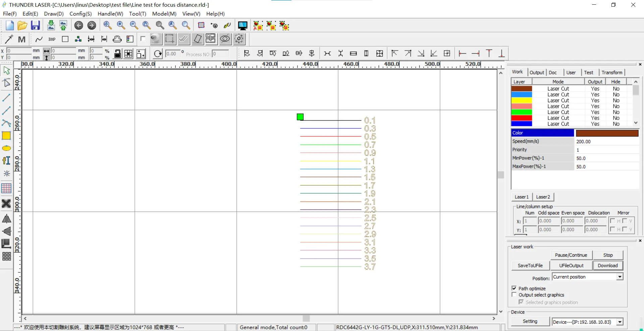The height and width of the screenshot is (331, 644).
Task: Check the X row H mirror checkbox
Action: tap(613, 221)
